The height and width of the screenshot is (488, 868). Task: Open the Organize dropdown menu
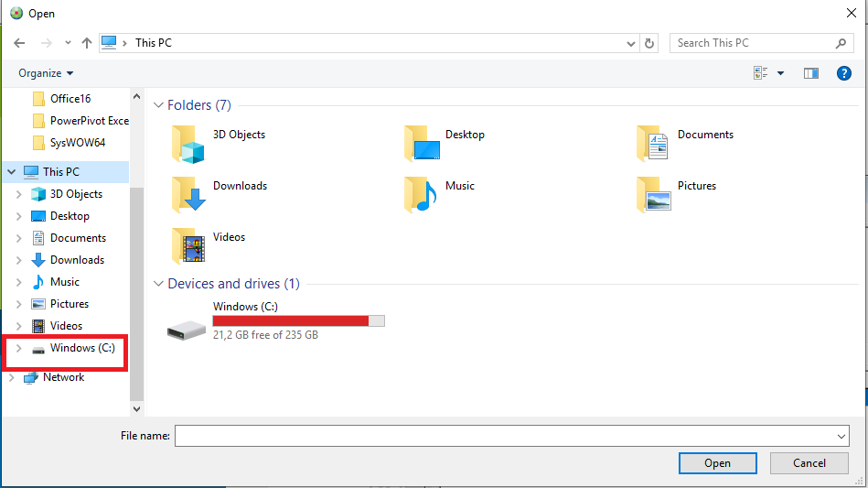46,73
